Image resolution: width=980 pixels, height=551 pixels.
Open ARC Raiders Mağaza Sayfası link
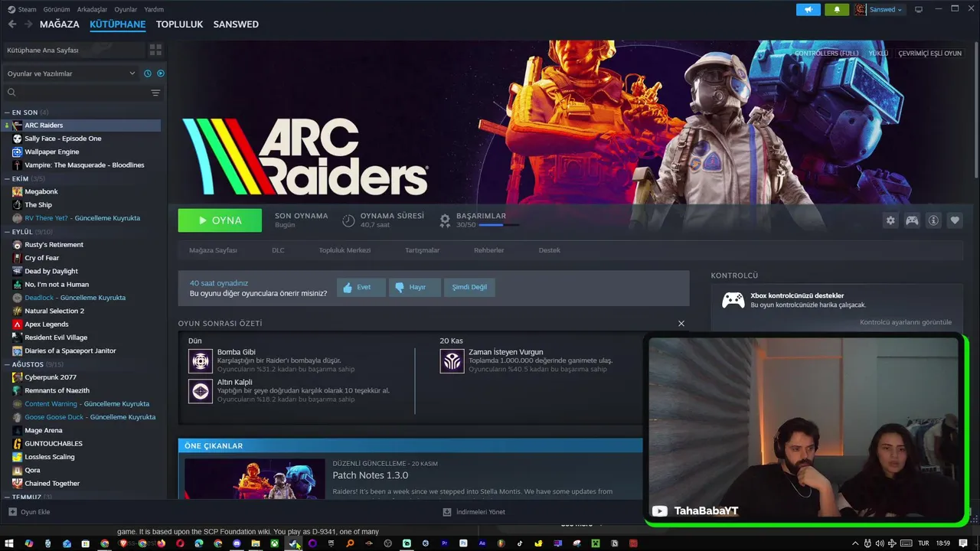tap(213, 250)
